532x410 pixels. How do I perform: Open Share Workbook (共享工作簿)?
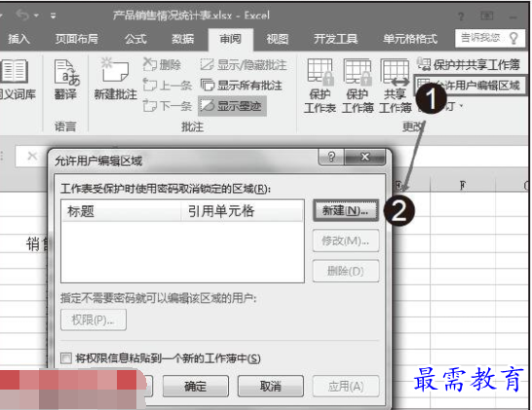395,86
